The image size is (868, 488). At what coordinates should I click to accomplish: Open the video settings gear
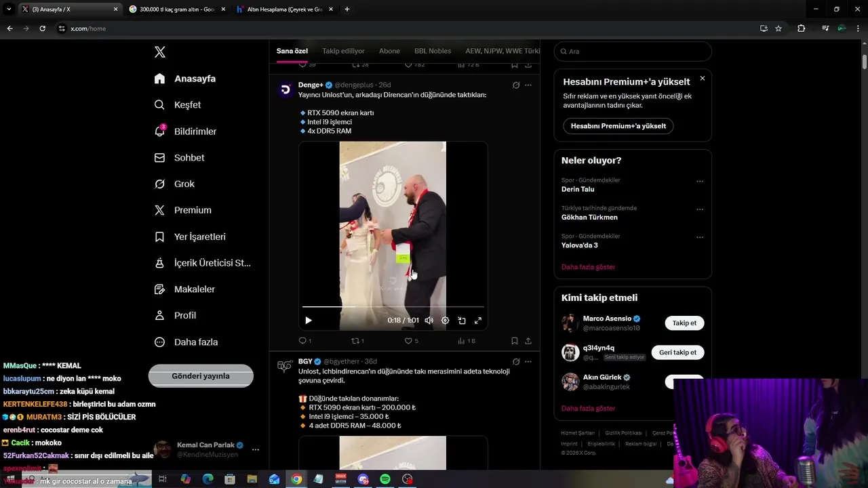pos(446,321)
